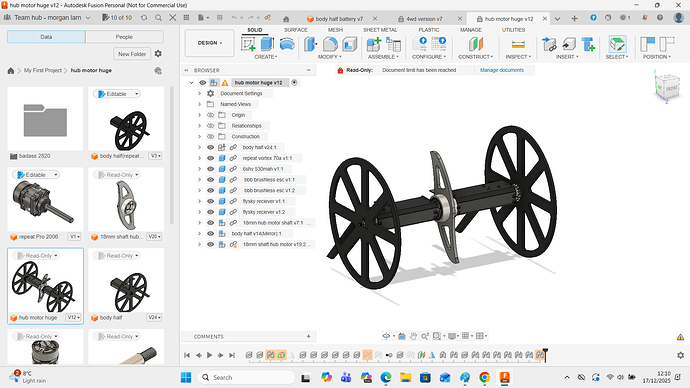Click My First Project breadcrumb
Viewport: 690px width, 388px height.
43,70
